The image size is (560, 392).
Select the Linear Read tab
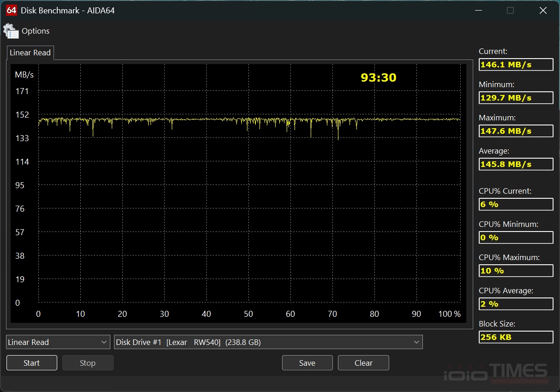(x=30, y=53)
